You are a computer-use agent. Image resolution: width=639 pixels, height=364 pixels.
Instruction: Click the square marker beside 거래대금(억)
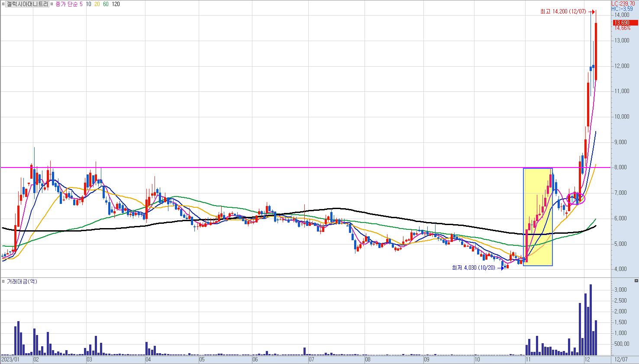(x=3, y=281)
